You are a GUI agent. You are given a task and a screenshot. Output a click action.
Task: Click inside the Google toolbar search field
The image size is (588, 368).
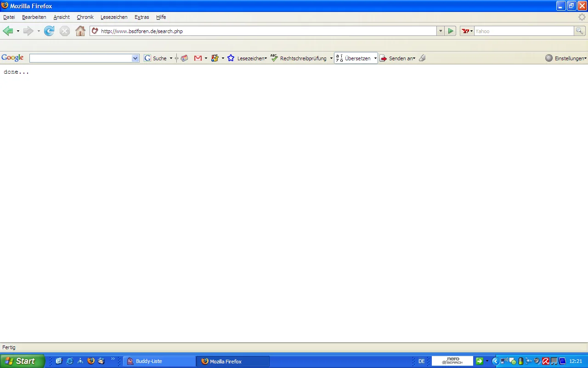(80, 58)
